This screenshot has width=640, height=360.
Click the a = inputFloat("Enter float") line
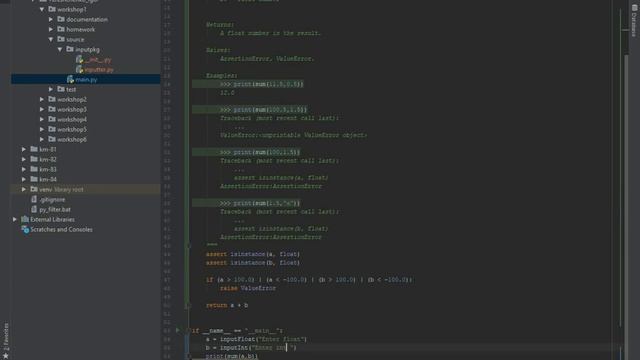tap(256, 339)
